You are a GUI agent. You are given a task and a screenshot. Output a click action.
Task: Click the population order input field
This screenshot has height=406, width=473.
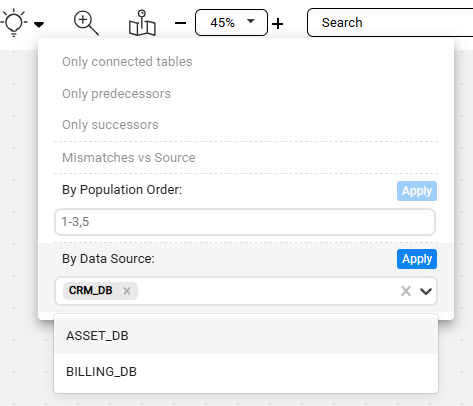pos(245,222)
